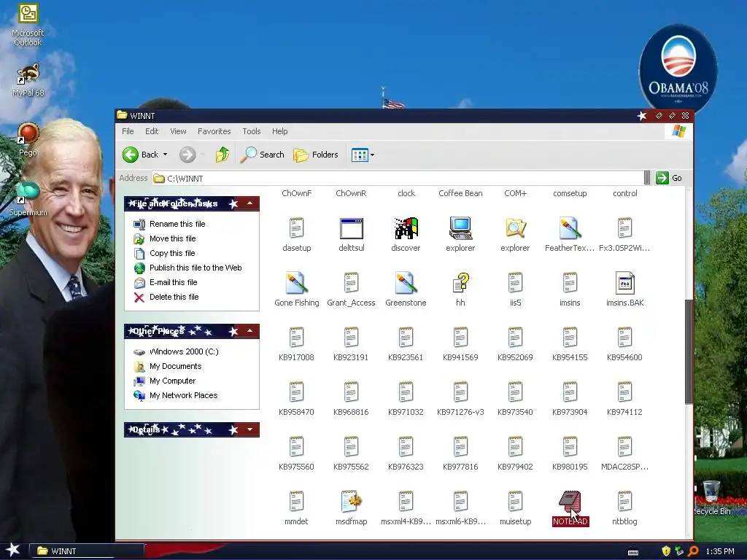Collapse the Other Places panel
Viewport: 747px width, 560px height.
[249, 330]
